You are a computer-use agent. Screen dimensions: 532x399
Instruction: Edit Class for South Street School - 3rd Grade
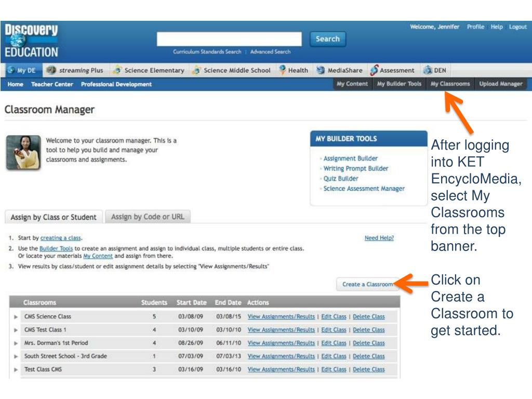click(x=334, y=356)
